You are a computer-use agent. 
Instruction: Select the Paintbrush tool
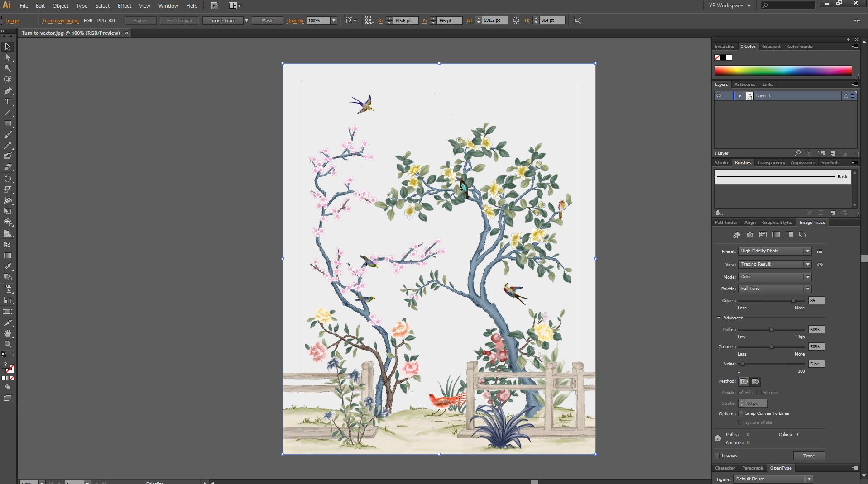pos(8,135)
